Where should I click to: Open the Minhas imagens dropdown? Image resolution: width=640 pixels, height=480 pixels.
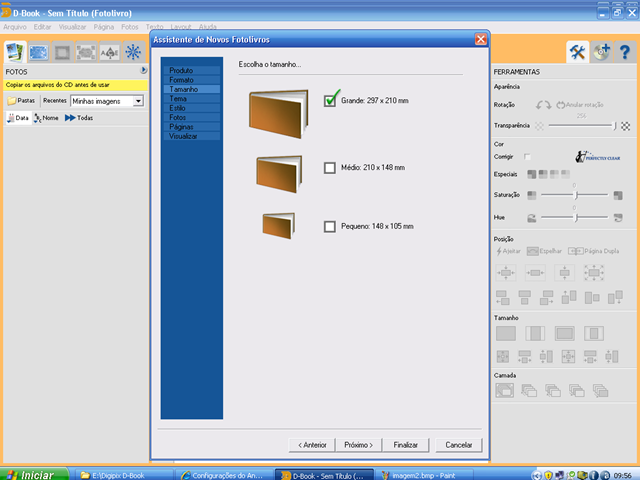coord(138,101)
